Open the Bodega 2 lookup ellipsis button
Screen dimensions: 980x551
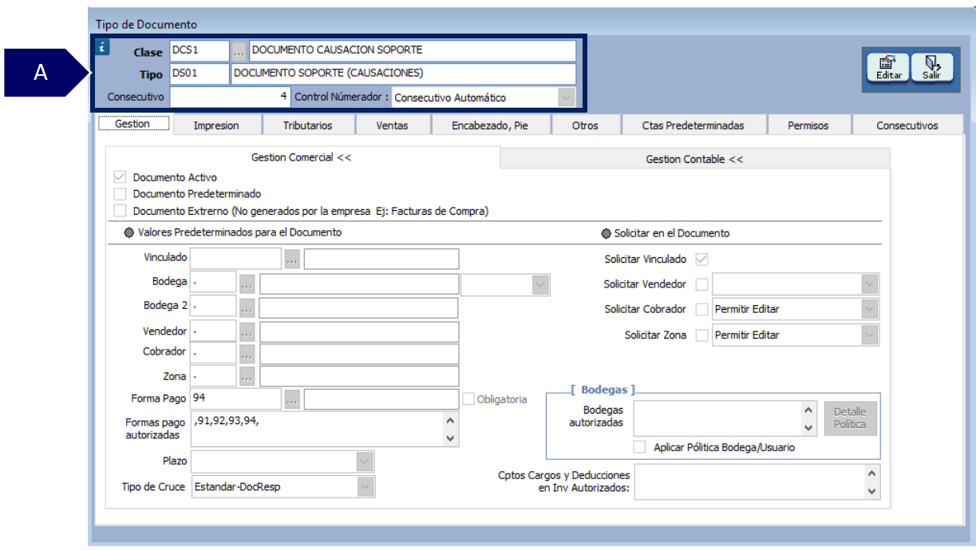point(247,307)
